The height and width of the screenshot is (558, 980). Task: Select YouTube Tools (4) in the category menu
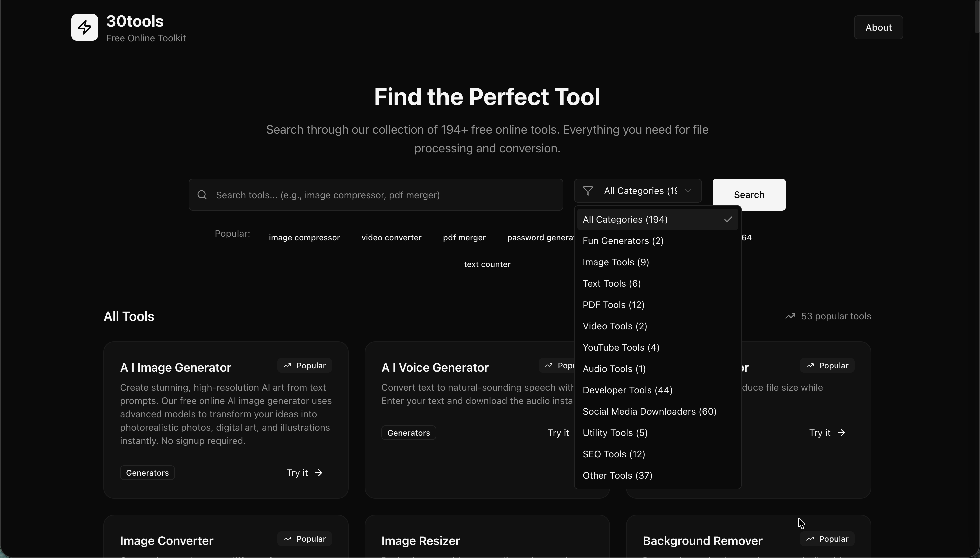click(x=621, y=347)
